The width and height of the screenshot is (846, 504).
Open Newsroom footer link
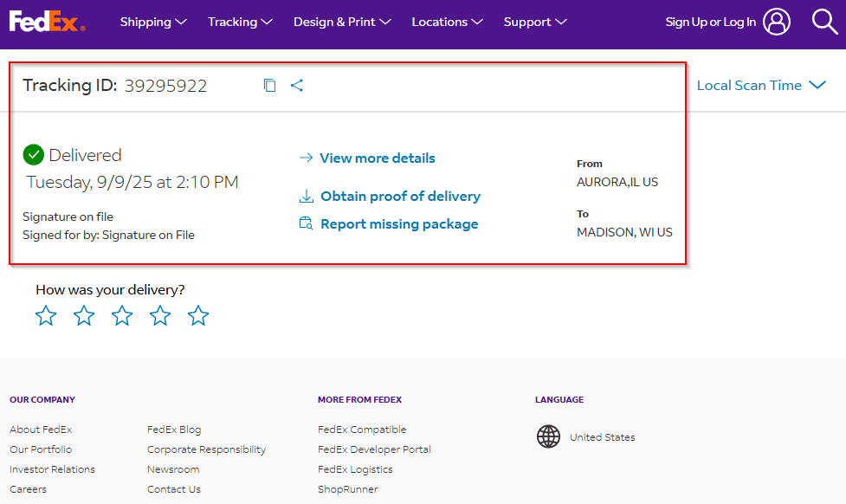click(173, 469)
